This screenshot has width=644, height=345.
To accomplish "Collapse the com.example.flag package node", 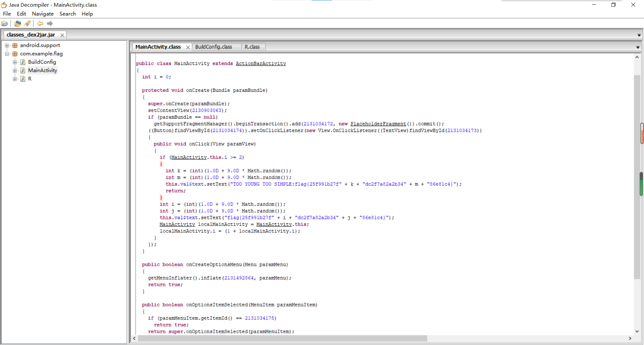I will (7, 54).
